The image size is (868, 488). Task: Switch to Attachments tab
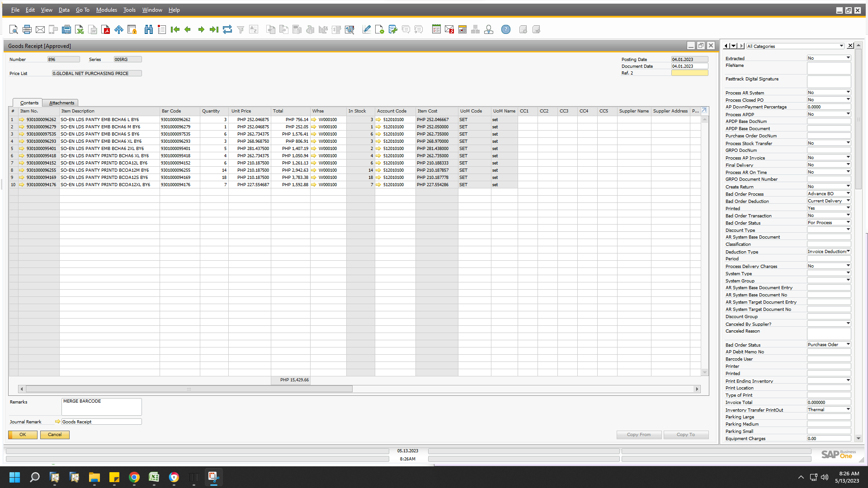point(61,103)
